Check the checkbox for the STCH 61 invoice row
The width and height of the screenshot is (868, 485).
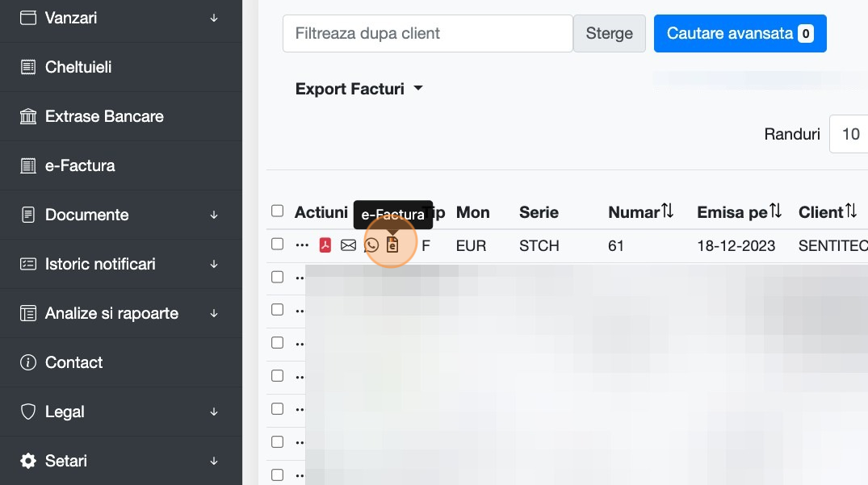(x=278, y=244)
